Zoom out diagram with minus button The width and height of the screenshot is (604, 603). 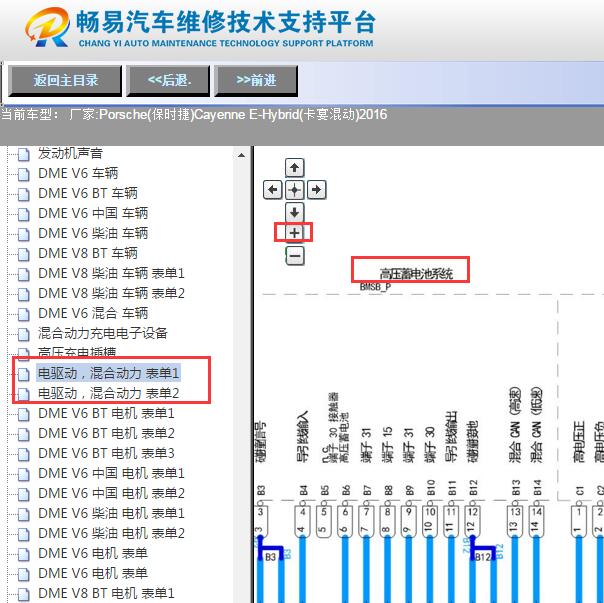295,256
